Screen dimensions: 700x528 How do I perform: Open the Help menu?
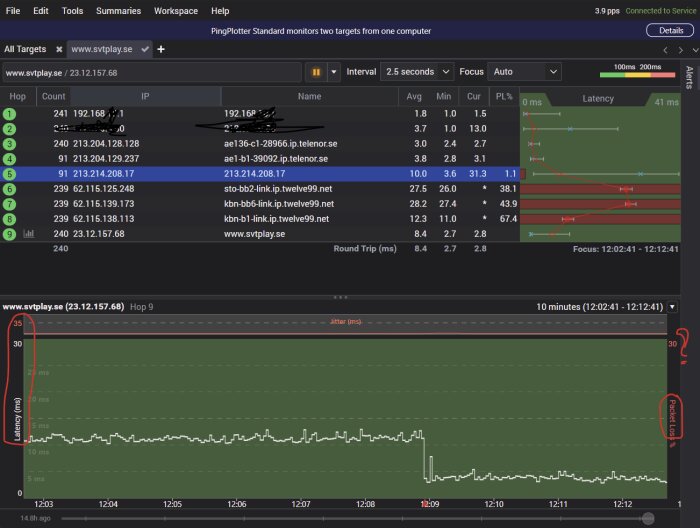(x=220, y=11)
